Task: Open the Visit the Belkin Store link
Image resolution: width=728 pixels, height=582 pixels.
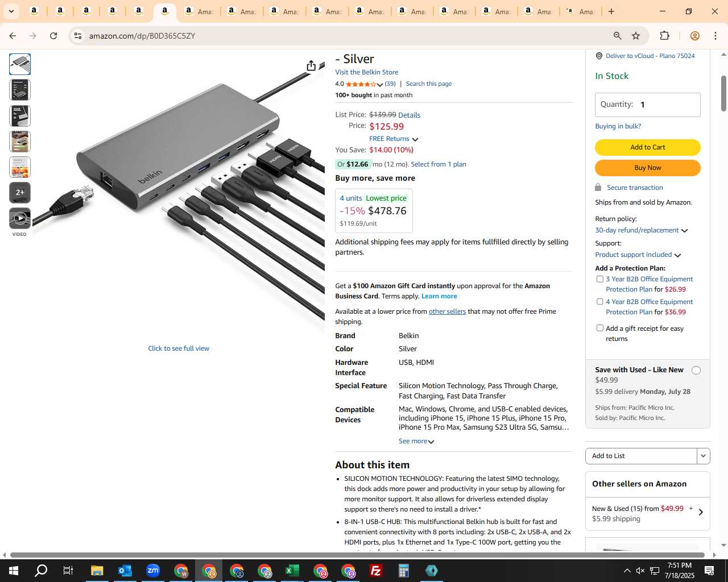Action: pos(367,72)
